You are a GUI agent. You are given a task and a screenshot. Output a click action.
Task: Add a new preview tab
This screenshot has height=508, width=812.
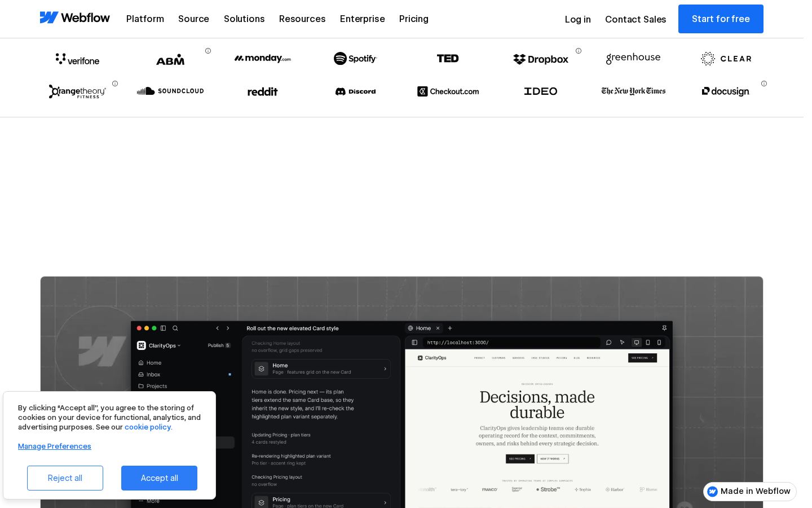pos(450,328)
